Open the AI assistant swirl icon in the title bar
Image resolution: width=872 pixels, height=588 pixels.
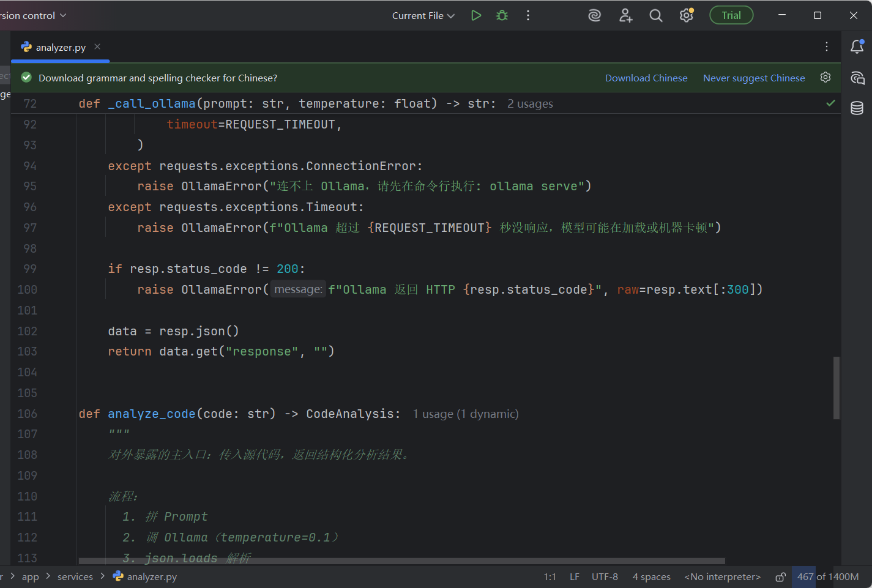click(x=595, y=15)
